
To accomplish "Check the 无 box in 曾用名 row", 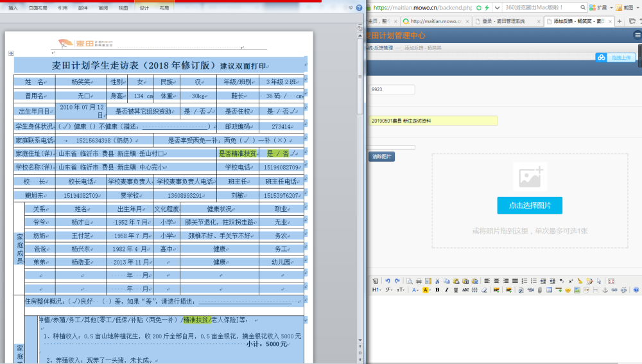I will (x=87, y=96).
